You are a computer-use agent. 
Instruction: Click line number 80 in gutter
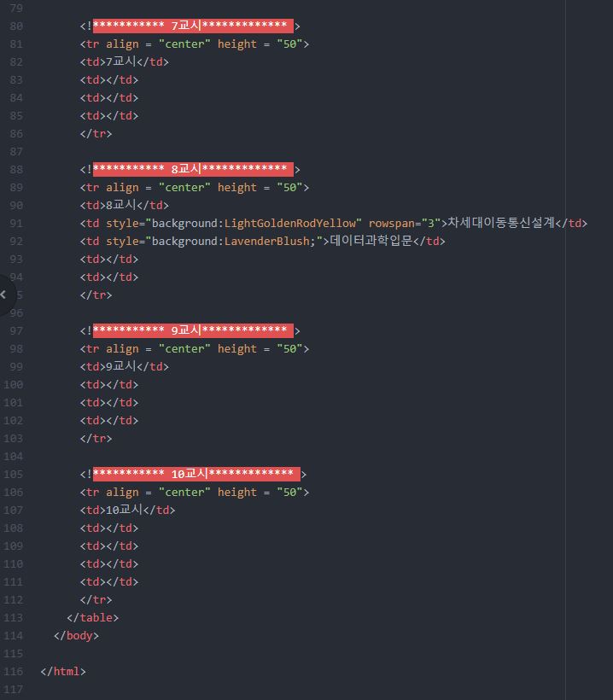tap(16, 26)
